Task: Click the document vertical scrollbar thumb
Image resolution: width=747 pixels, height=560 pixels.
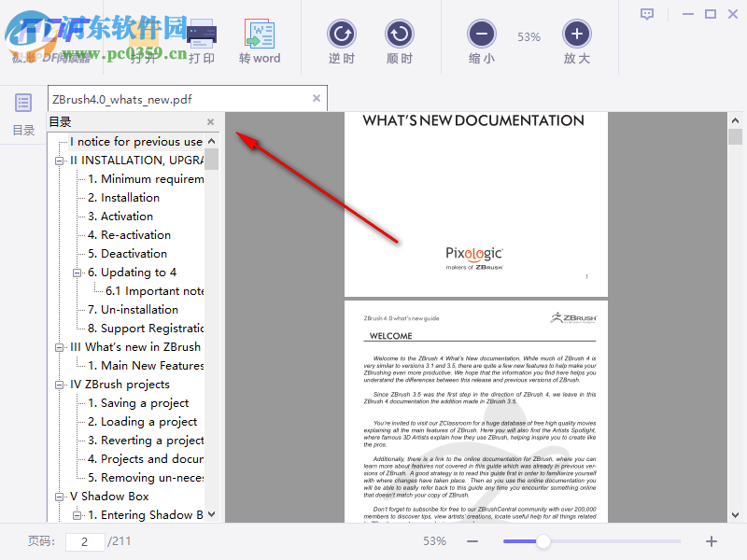Action: tap(735, 136)
